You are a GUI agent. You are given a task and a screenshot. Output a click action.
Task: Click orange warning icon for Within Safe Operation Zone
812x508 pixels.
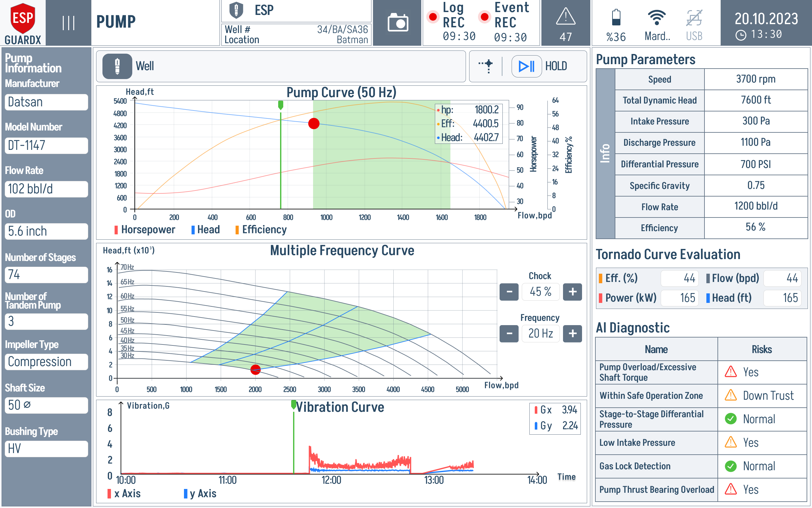[x=730, y=396]
